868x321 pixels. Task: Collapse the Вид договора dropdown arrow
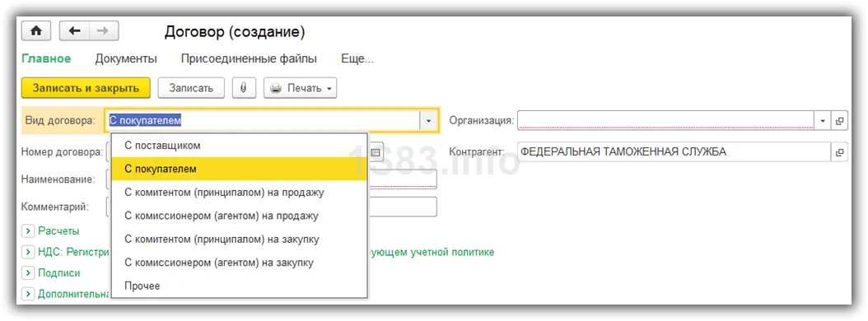pos(428,121)
